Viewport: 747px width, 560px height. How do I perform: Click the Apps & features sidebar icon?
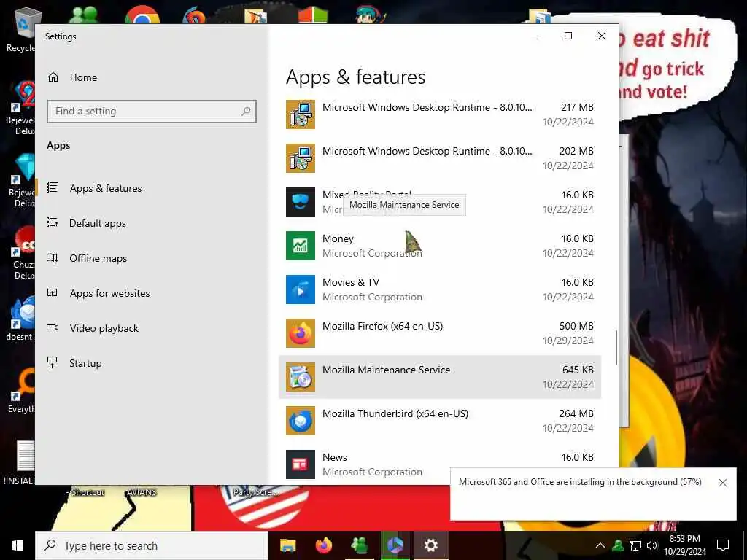tap(53, 187)
